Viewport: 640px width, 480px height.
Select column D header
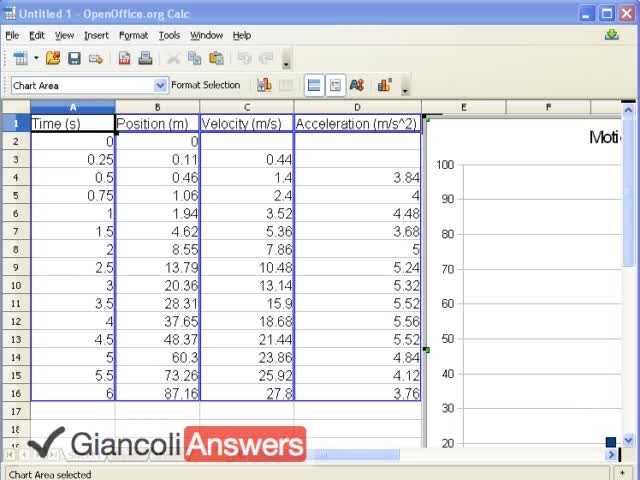[358, 107]
